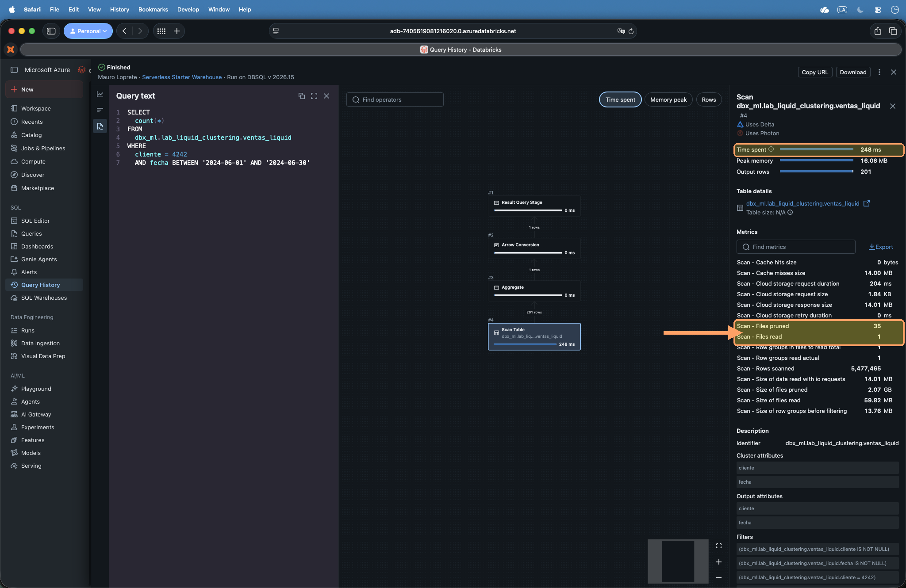906x588 pixels.
Task: Show Table size info icon
Action: 790,212
